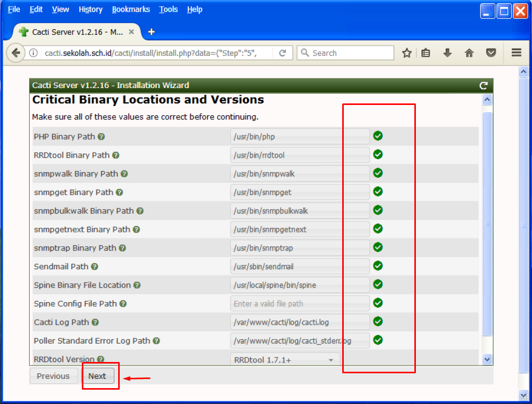Click help icon next to Sendmail Path

95,267
